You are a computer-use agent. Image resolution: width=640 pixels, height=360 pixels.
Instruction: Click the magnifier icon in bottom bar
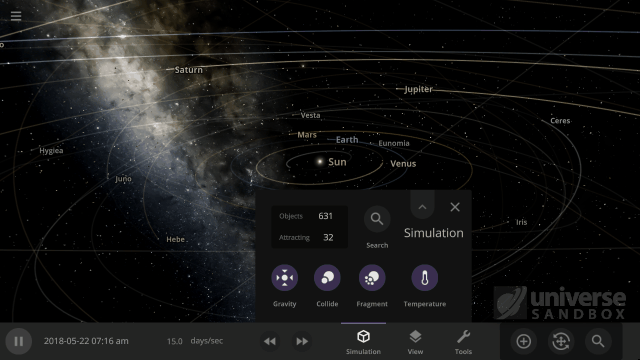598,341
